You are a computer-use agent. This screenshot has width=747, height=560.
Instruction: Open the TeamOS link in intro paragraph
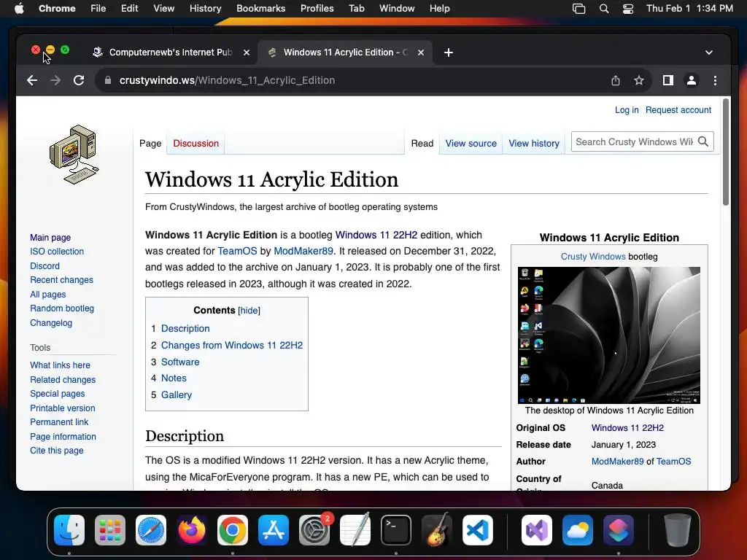click(237, 251)
